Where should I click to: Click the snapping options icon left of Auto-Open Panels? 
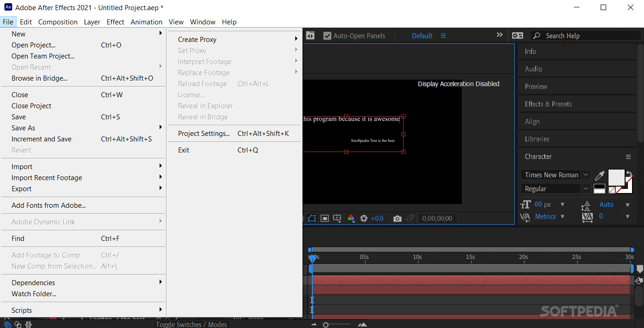[x=310, y=35]
